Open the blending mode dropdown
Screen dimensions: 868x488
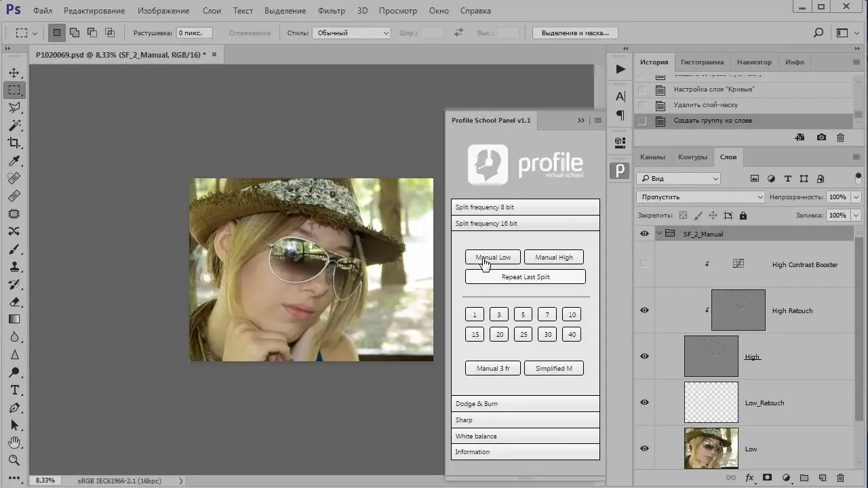[x=701, y=197]
